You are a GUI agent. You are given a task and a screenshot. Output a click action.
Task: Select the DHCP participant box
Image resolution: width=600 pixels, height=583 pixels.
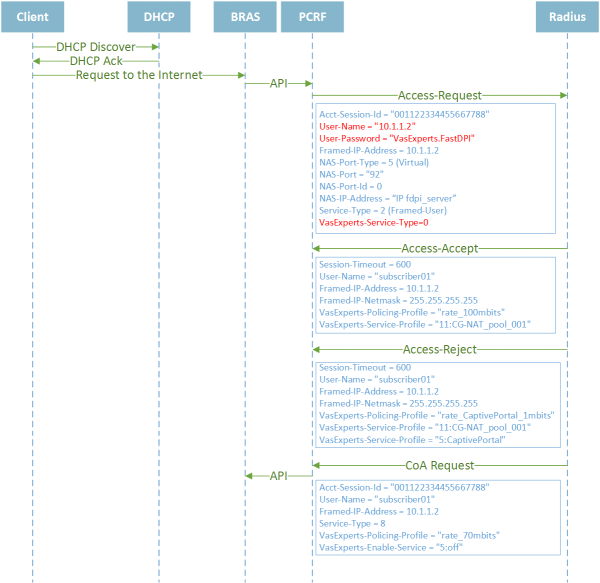point(158,18)
